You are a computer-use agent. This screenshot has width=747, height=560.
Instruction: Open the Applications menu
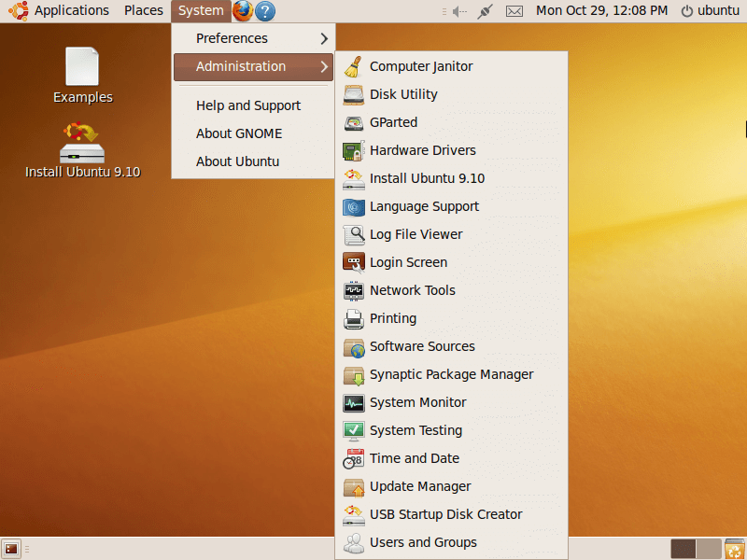click(72, 10)
